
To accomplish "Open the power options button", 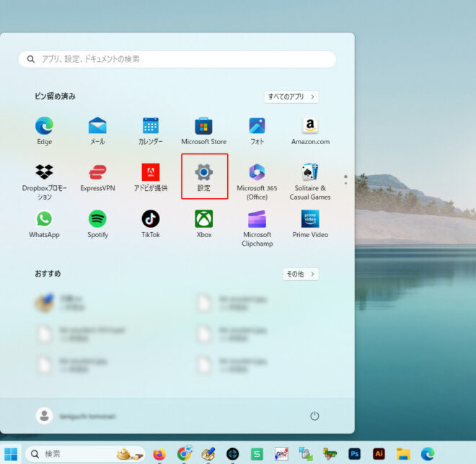I will pos(314,416).
